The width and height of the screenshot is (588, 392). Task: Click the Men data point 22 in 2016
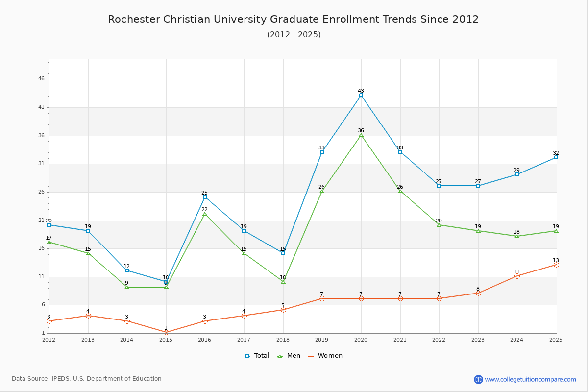click(205, 214)
